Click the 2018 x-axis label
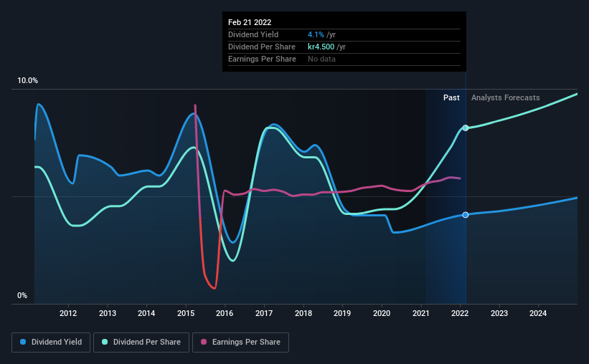The height and width of the screenshot is (364, 589). [x=303, y=313]
